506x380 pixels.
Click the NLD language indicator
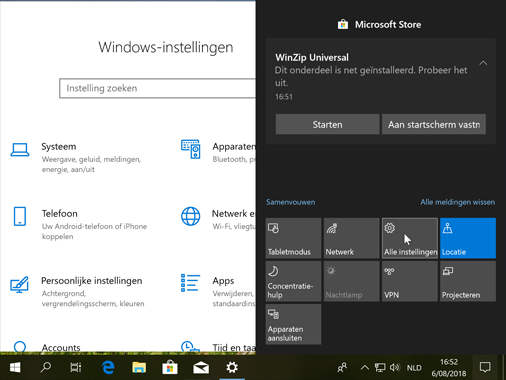coord(414,368)
